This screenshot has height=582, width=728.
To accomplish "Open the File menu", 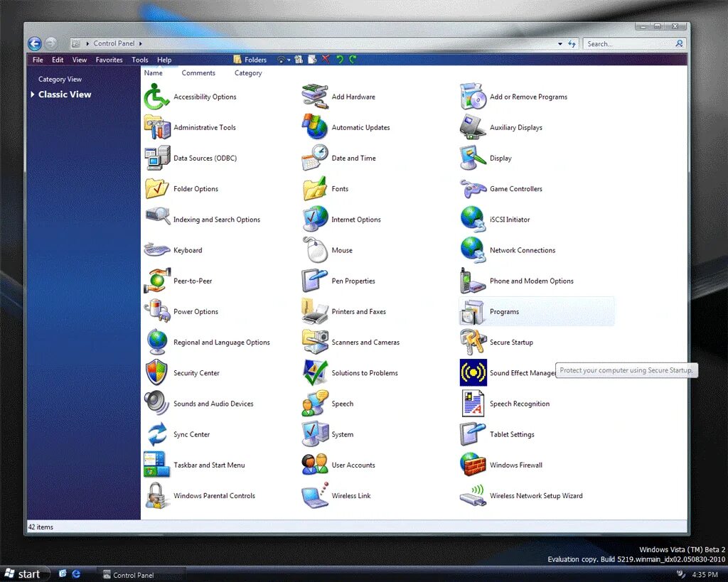I will [x=38, y=60].
